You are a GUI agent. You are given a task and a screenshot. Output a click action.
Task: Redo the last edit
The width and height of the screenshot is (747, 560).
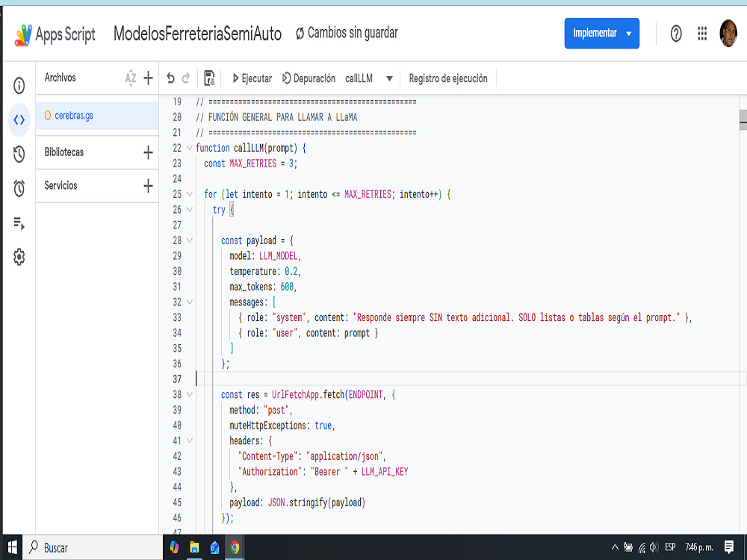[186, 78]
